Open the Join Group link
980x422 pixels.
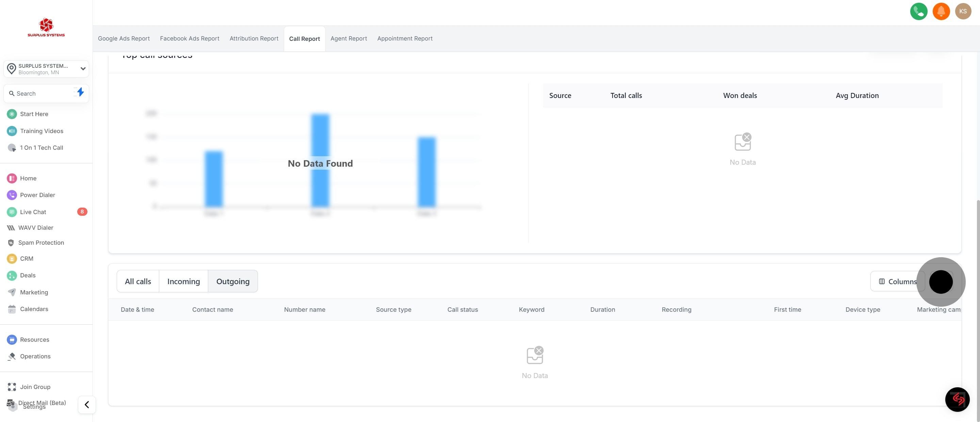click(35, 387)
